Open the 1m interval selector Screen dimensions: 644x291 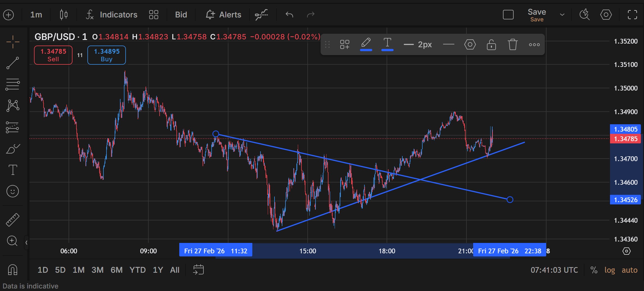point(36,15)
